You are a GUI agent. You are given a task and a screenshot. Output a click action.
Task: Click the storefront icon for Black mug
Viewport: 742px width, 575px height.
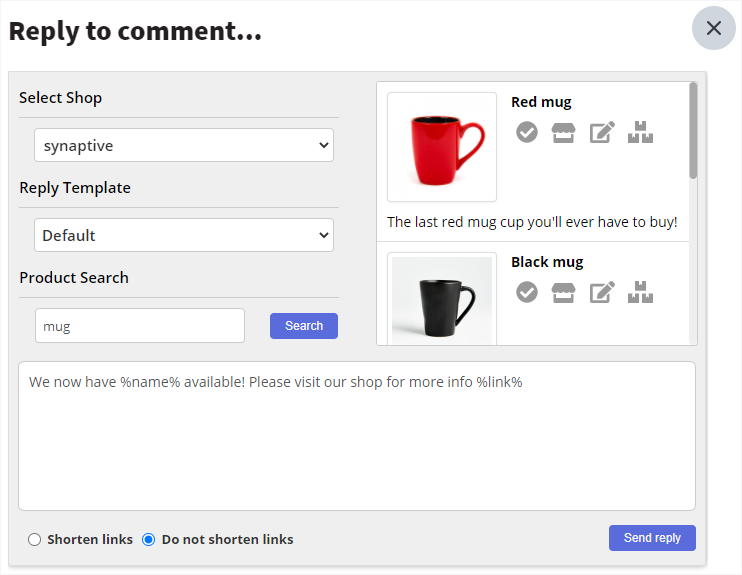[x=564, y=292]
